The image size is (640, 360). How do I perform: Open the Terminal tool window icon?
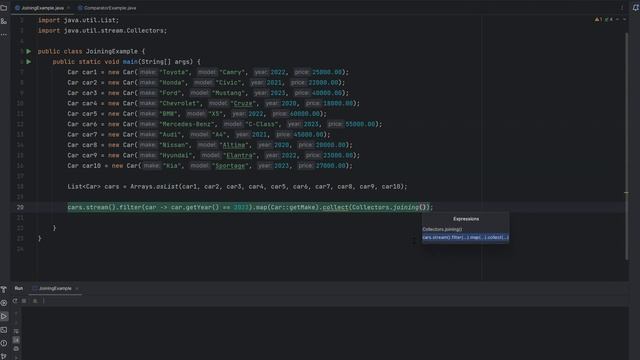coord(4,330)
